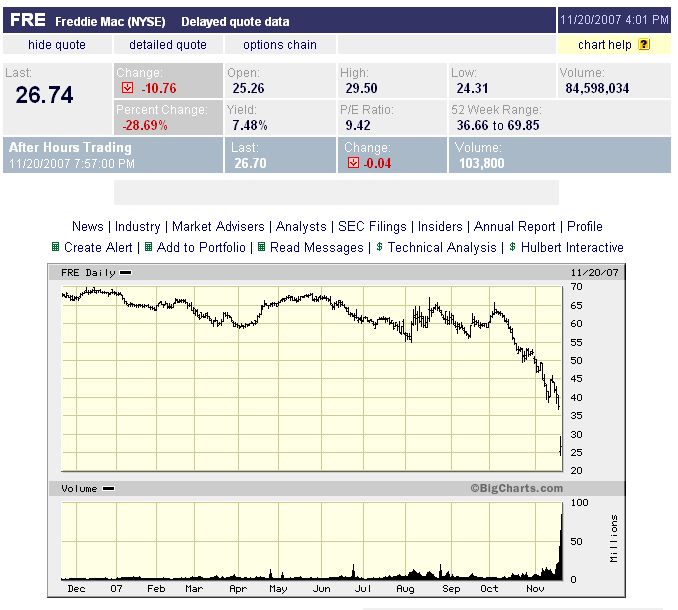Click the FRE ticker symbol in header

tap(28, 20)
